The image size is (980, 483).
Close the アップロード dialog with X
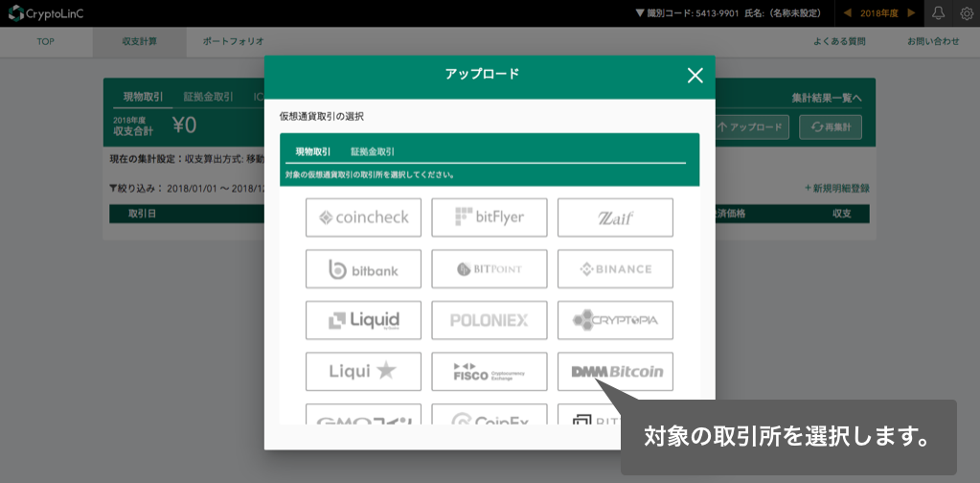695,76
